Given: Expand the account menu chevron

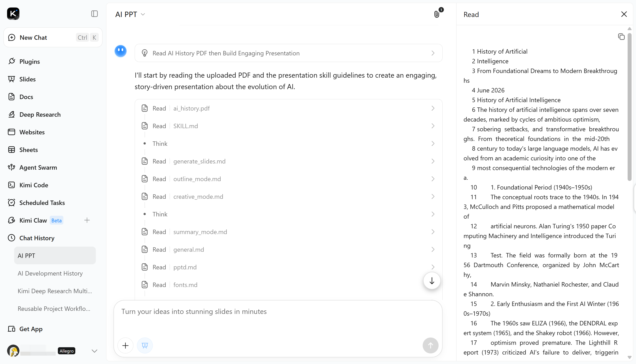Looking at the screenshot, I should [x=94, y=351].
